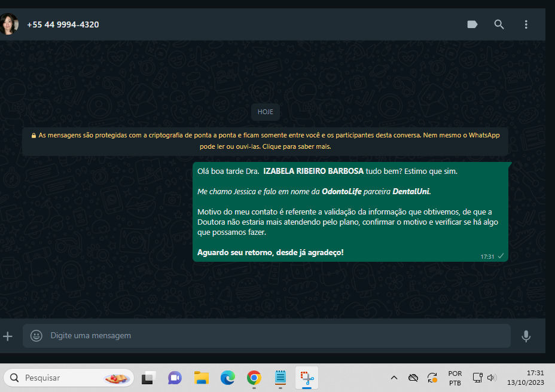Show hidden system tray icons

pos(394,378)
